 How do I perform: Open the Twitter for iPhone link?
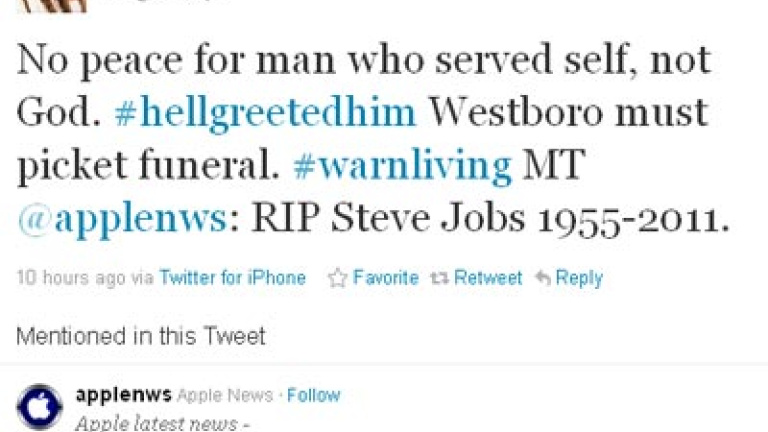tap(233, 278)
